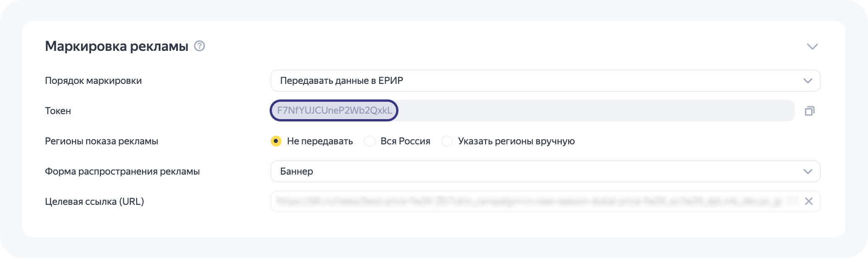
Task: Click the Токен label
Action: click(58, 111)
